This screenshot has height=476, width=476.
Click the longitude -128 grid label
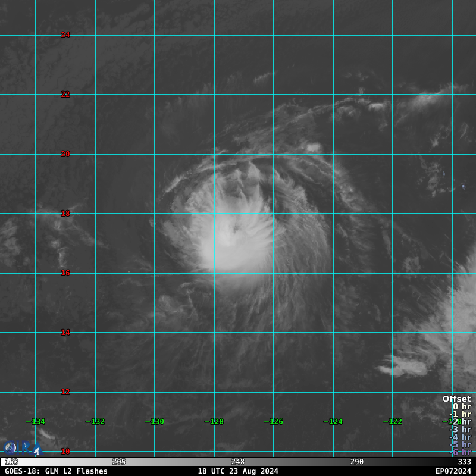point(214,422)
